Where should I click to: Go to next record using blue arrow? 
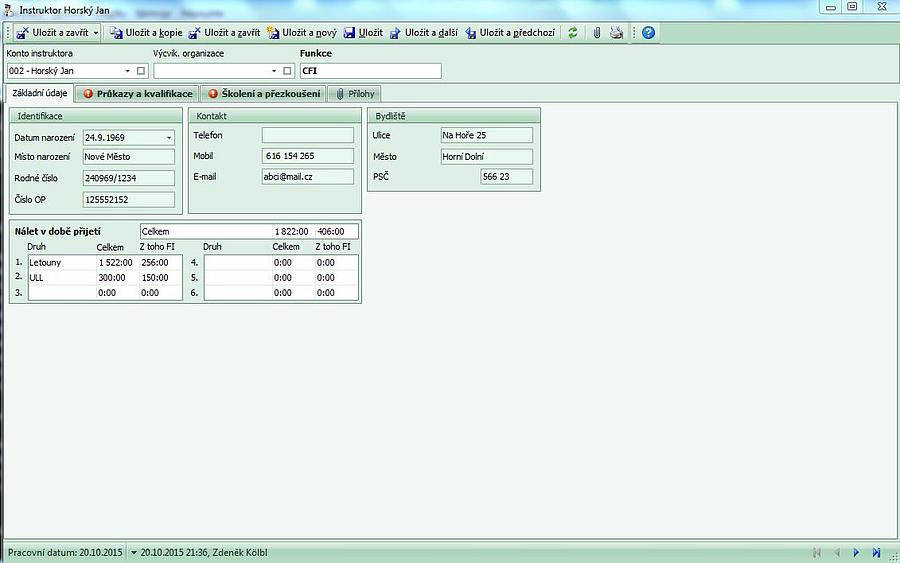(856, 552)
